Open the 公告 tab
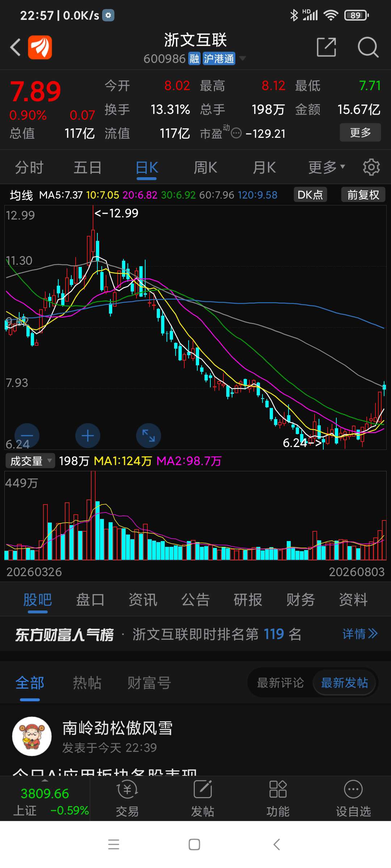The height and width of the screenshot is (868, 391). (195, 600)
